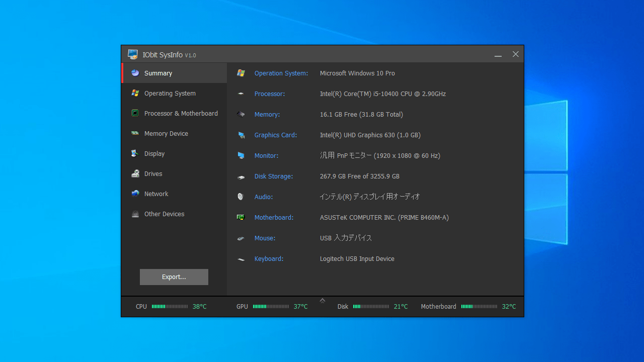Click the Other Devices sidebar icon
This screenshot has width=644, height=362.
pos(135,214)
